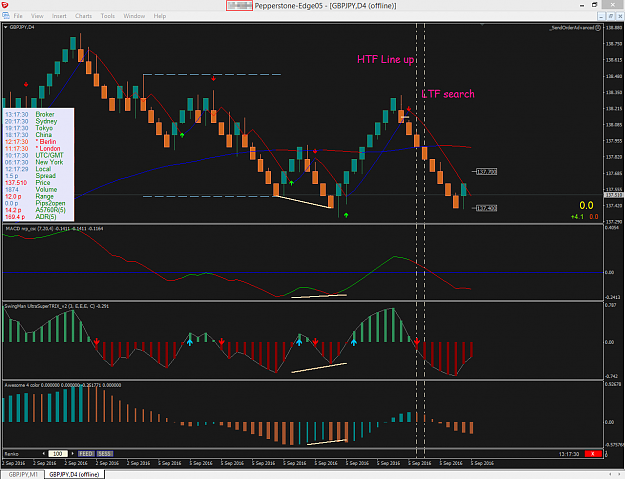Open the Tools menu

108,16
